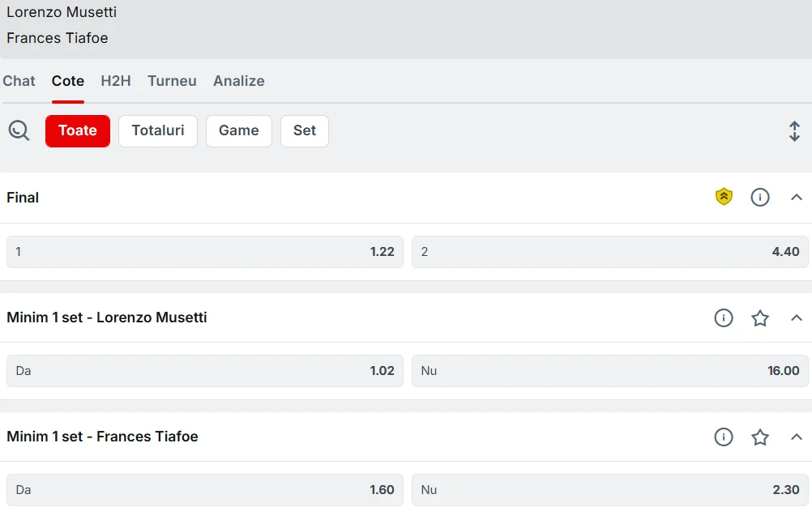This screenshot has width=812, height=507.
Task: Switch to the Chat tab
Action: [19, 81]
